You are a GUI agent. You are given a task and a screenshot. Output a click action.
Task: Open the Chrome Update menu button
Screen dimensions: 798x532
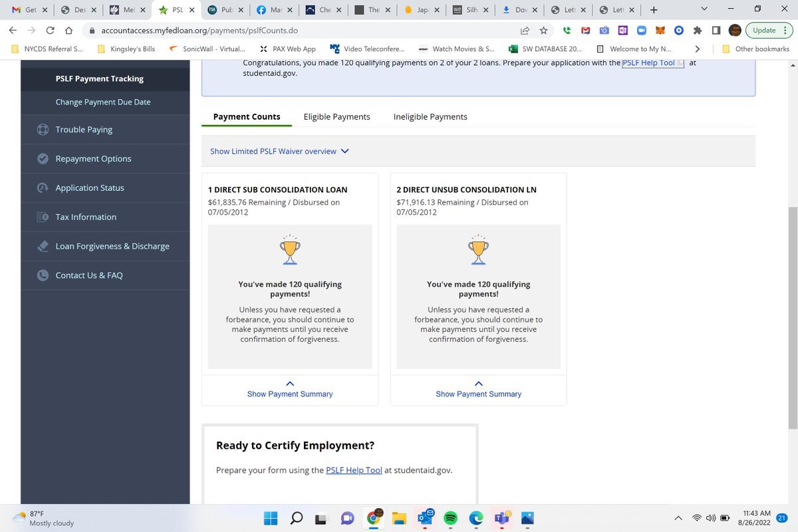click(768, 31)
